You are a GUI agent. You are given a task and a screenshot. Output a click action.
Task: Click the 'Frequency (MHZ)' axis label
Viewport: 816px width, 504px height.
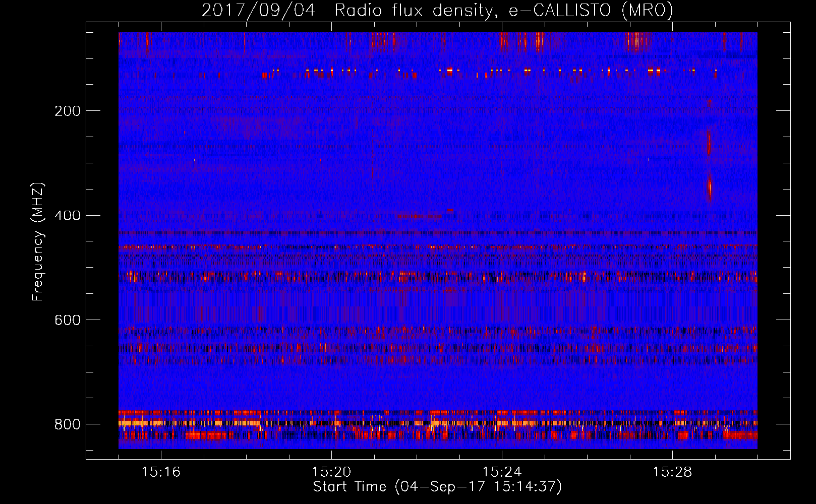coord(38,241)
